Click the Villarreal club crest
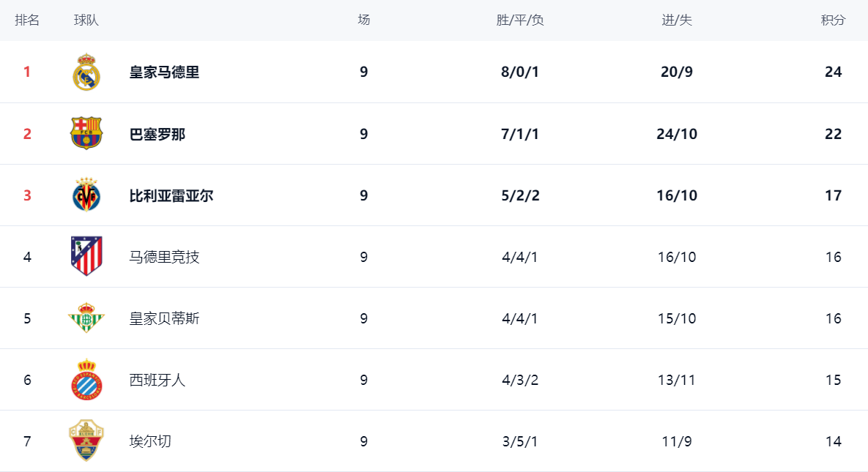This screenshot has height=472, width=868. tap(86, 195)
